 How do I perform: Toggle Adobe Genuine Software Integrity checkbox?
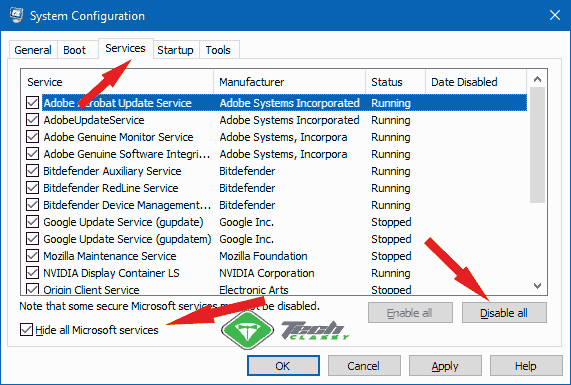point(32,154)
